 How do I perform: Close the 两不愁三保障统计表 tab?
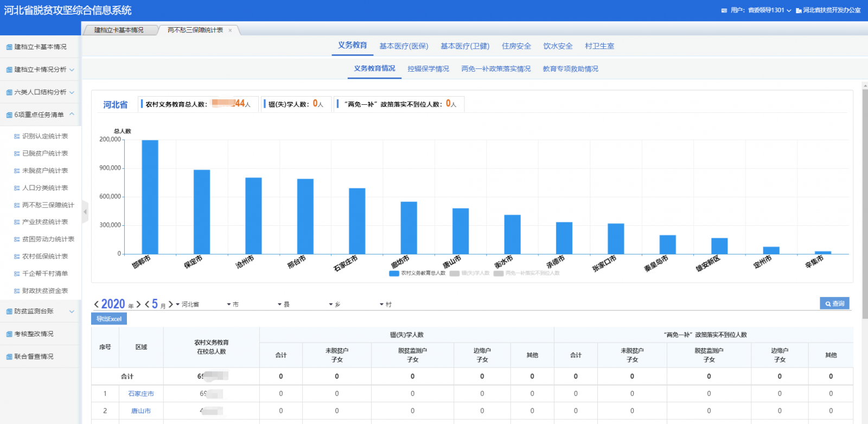pyautogui.click(x=230, y=30)
